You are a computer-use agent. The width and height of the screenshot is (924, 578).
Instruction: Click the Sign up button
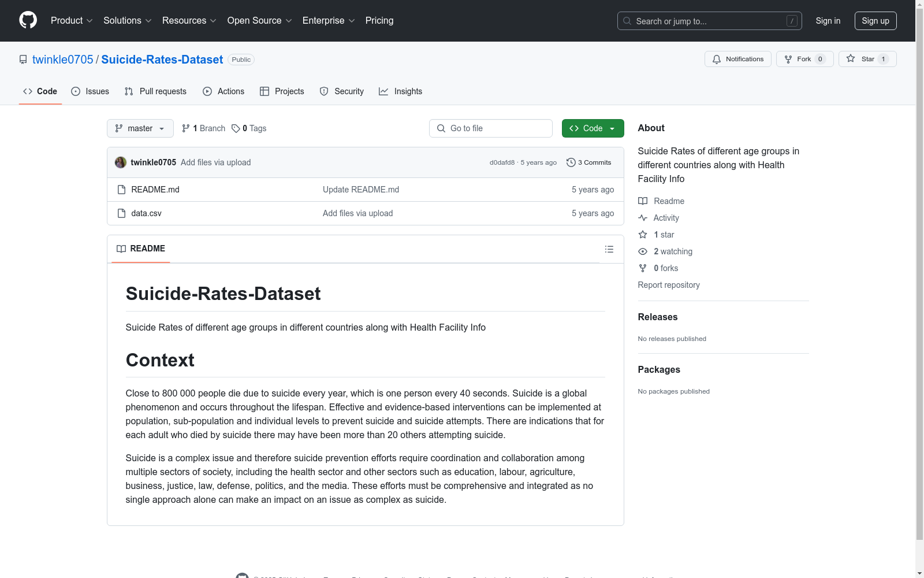point(875,21)
